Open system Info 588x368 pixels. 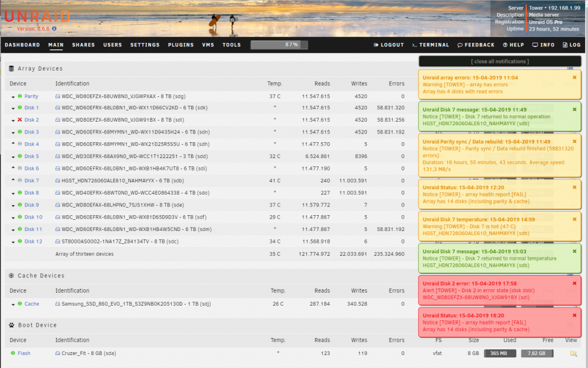[x=543, y=45]
